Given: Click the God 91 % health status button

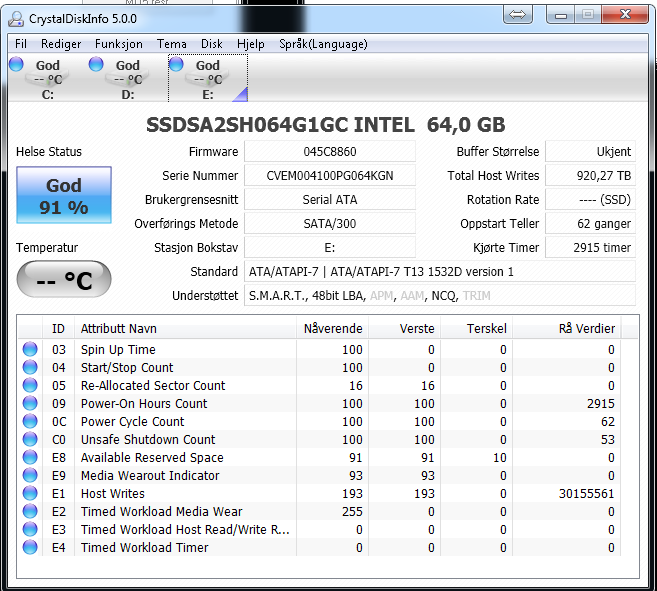Looking at the screenshot, I should coord(64,195).
